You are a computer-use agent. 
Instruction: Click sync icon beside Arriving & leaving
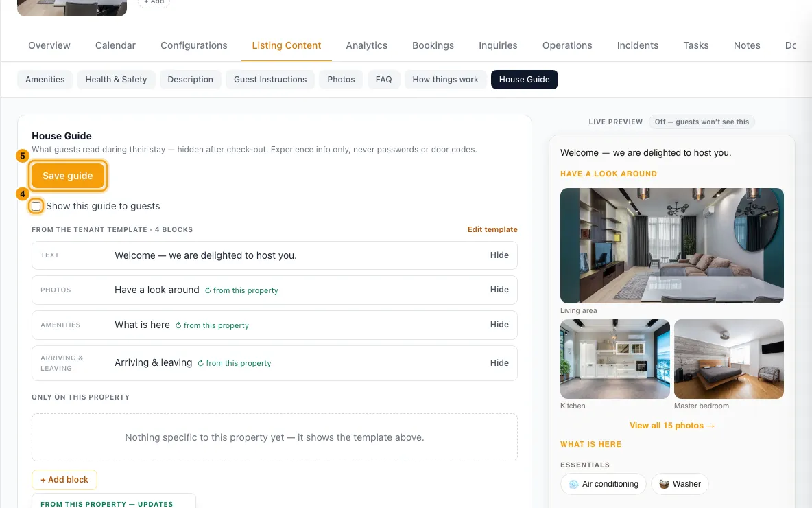pyautogui.click(x=200, y=363)
